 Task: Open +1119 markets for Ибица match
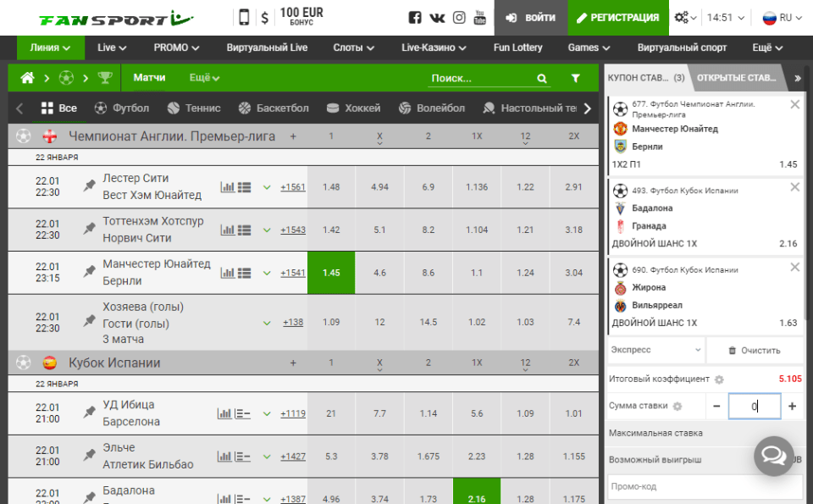(x=293, y=413)
